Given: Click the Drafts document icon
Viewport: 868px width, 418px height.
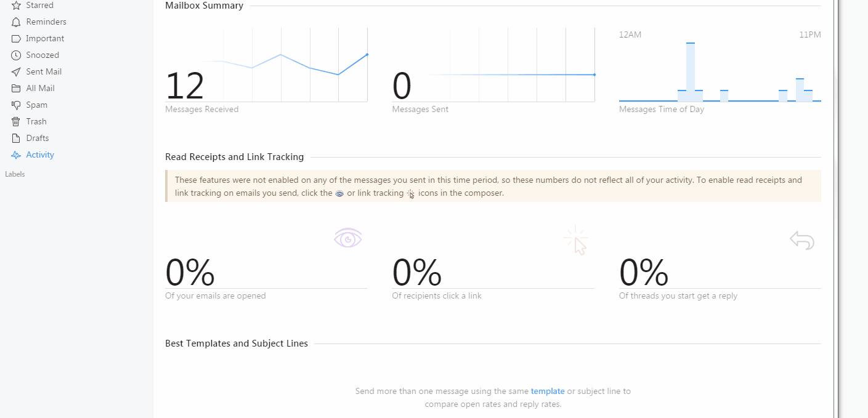Looking at the screenshot, I should point(16,139).
